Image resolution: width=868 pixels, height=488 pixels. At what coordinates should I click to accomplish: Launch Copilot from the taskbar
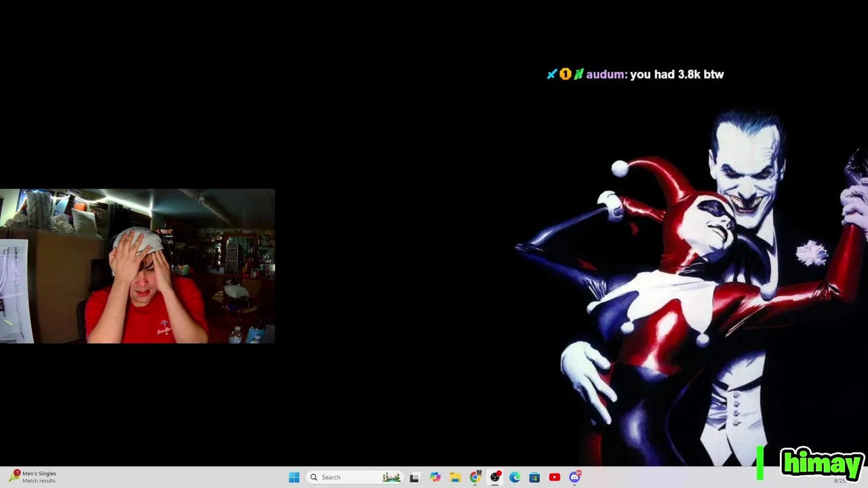435,477
